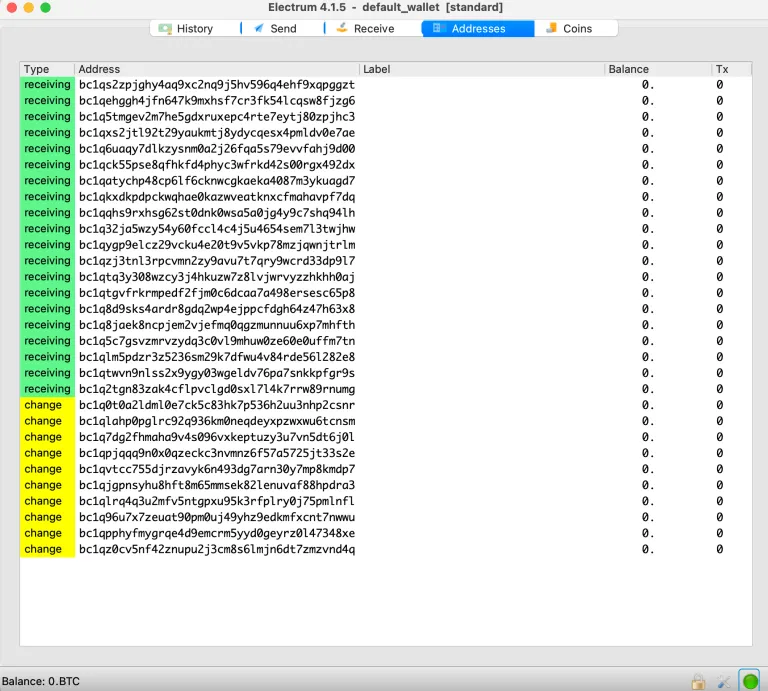The width and height of the screenshot is (768, 691).
Task: Click the yellow change cell of bc1q0t0a2ldm row
Action: point(48,405)
